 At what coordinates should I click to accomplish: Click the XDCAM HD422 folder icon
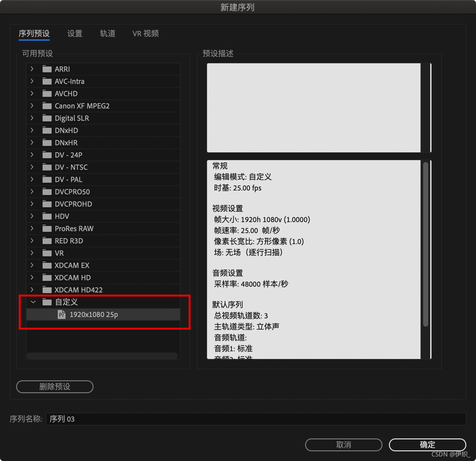click(47, 290)
